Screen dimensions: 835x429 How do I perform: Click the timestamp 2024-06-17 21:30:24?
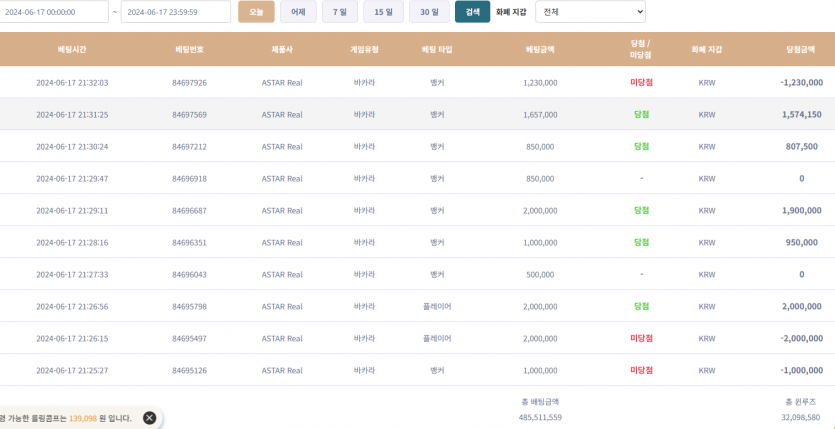coord(72,147)
